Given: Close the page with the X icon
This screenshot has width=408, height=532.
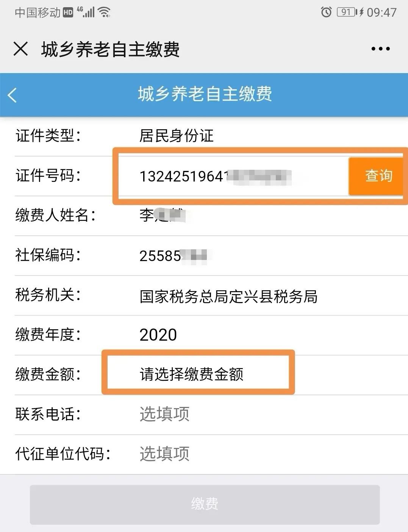Looking at the screenshot, I should [x=20, y=49].
